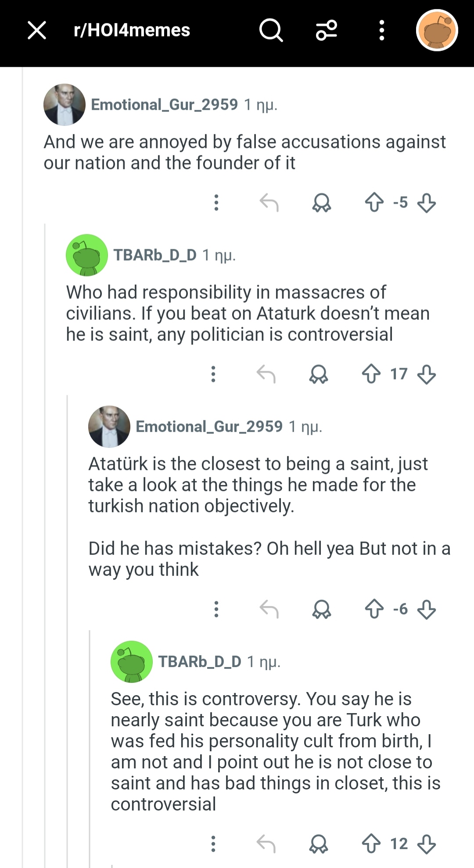The width and height of the screenshot is (474, 868).
Task: Downvote the comment with 12 points
Action: click(427, 844)
